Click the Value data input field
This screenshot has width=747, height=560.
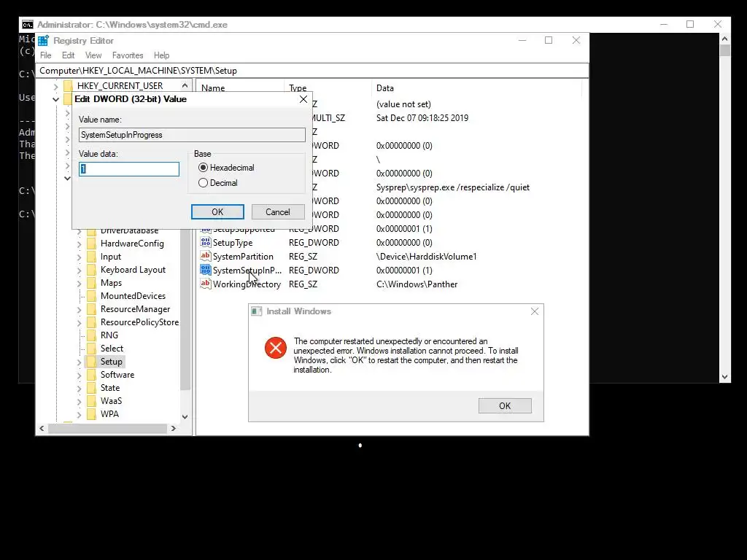click(129, 169)
